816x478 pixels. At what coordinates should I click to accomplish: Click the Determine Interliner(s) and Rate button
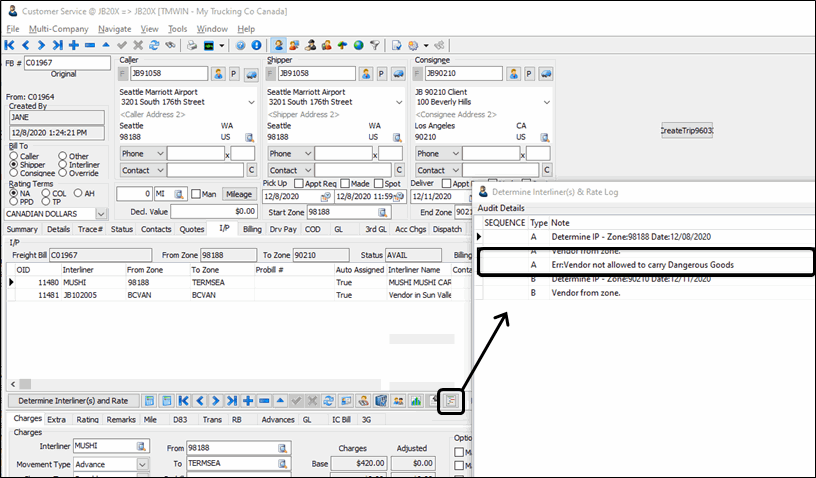(68, 401)
